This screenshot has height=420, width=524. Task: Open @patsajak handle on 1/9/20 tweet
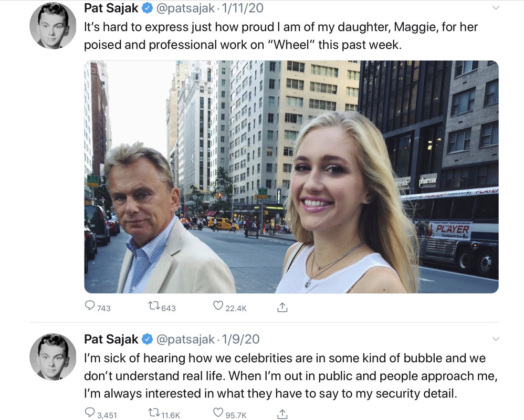point(185,340)
